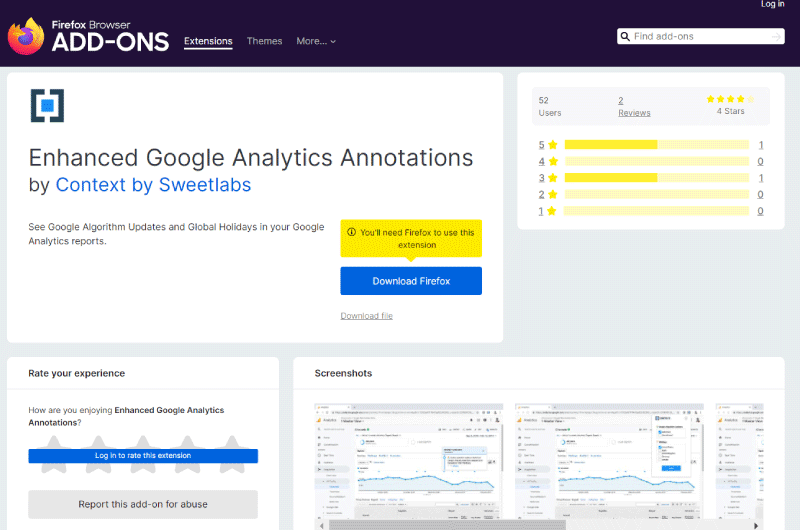Click the 4-star rating bar
This screenshot has width=800, height=530.
tap(657, 162)
